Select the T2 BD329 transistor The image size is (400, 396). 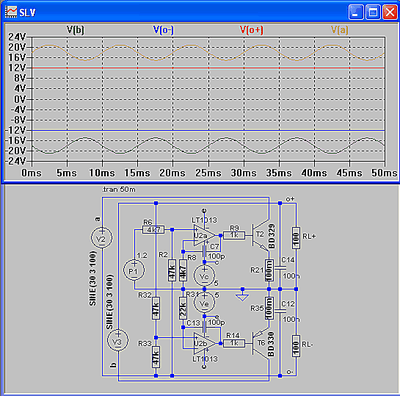260,235
